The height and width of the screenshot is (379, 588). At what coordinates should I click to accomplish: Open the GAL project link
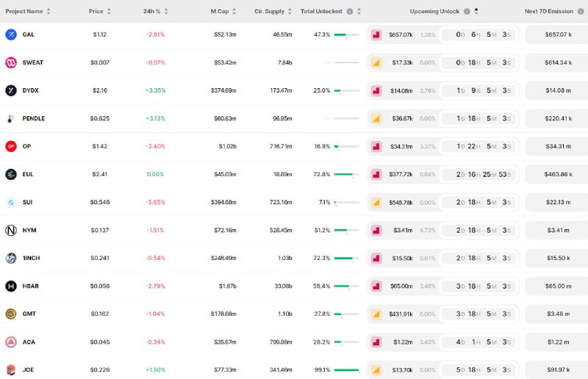click(28, 35)
